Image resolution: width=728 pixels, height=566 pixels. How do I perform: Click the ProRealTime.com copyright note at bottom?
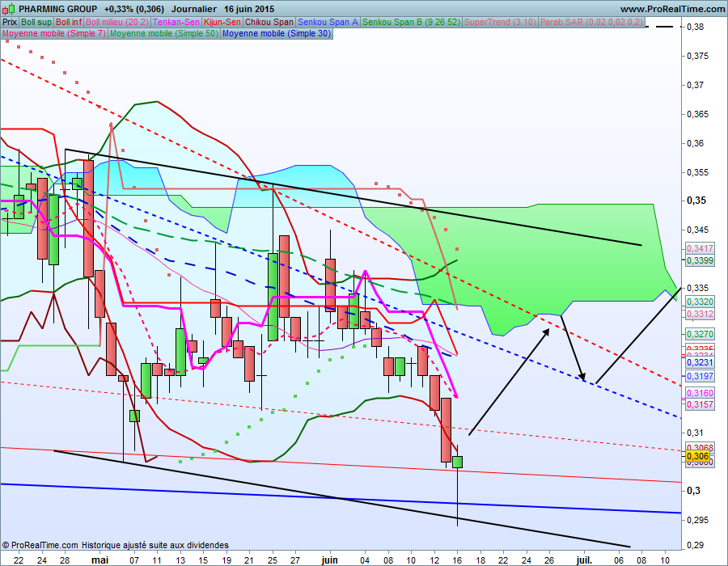click(x=115, y=545)
